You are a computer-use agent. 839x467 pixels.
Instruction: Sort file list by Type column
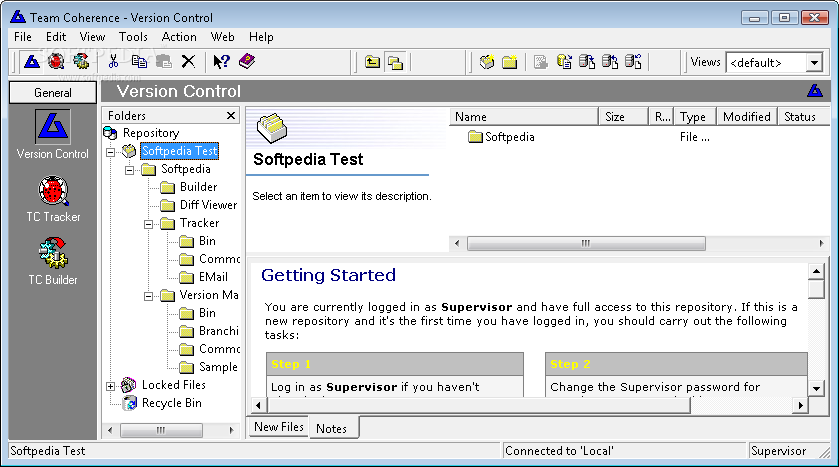(x=695, y=117)
